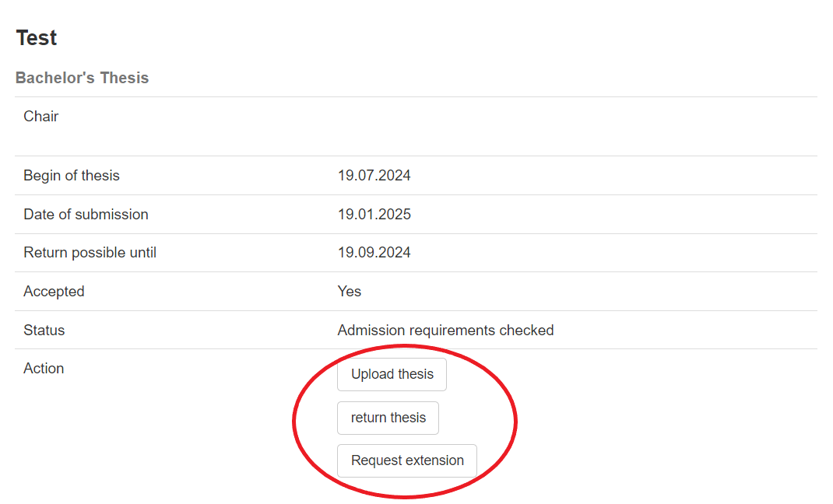This screenshot has width=833, height=504.
Task: Click the Chair row label
Action: (x=41, y=117)
